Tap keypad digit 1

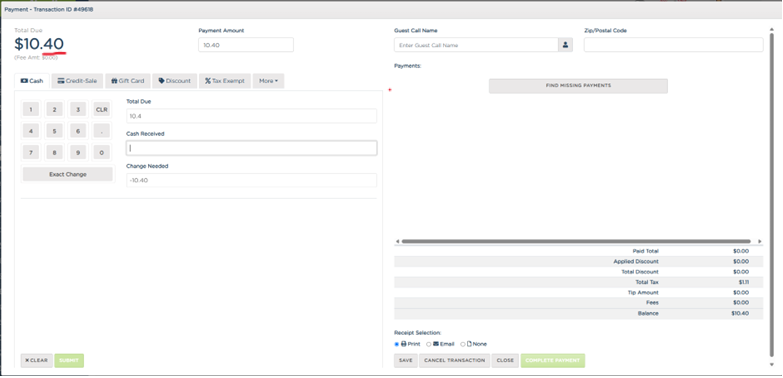click(x=31, y=110)
